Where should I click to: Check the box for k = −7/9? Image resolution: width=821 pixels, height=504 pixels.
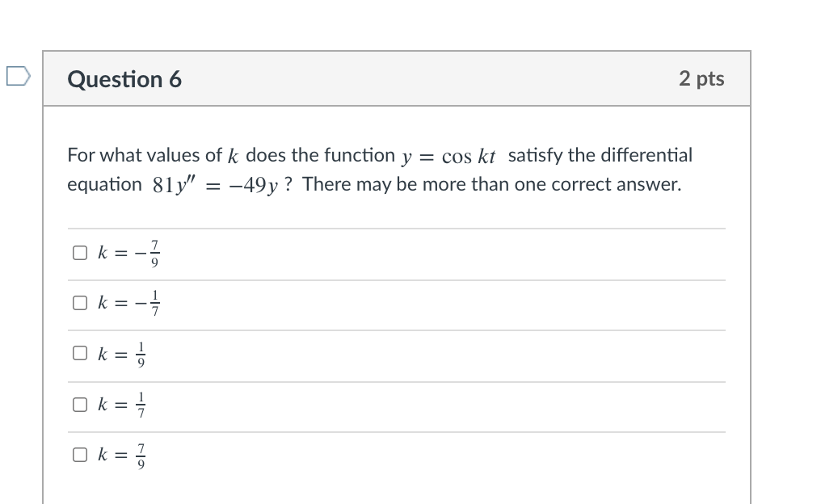(x=79, y=253)
